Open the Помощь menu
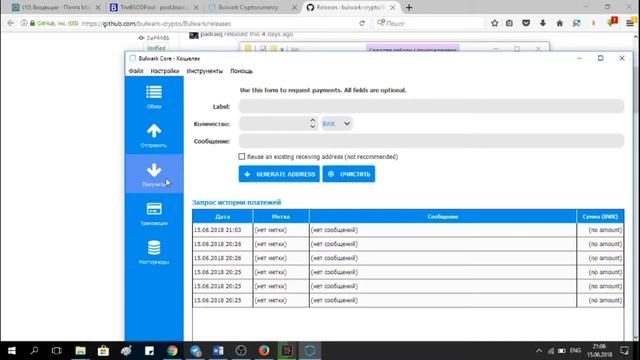Screen dimensions: 640x360 (x=241, y=71)
